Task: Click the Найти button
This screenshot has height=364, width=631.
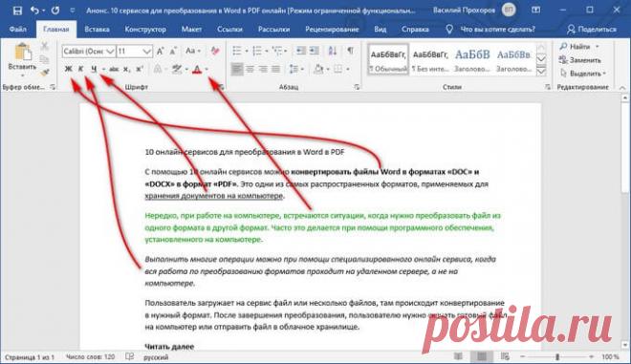Action: click(x=579, y=47)
